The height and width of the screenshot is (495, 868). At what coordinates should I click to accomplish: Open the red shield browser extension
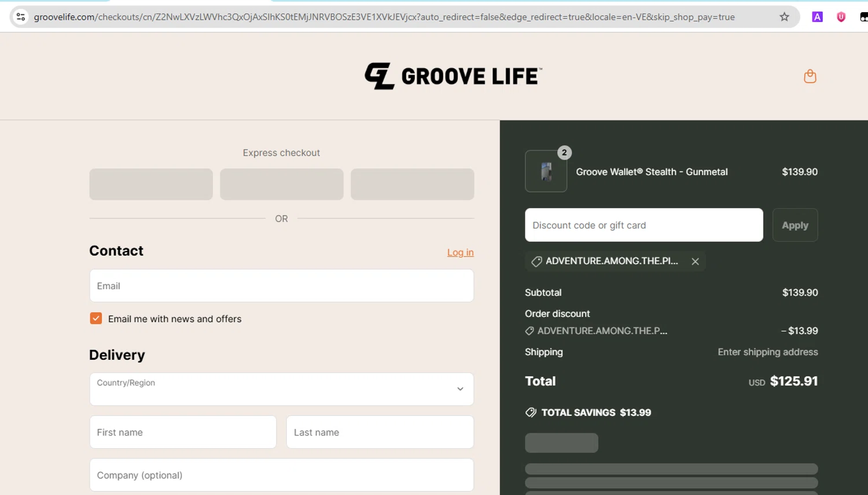tap(841, 17)
